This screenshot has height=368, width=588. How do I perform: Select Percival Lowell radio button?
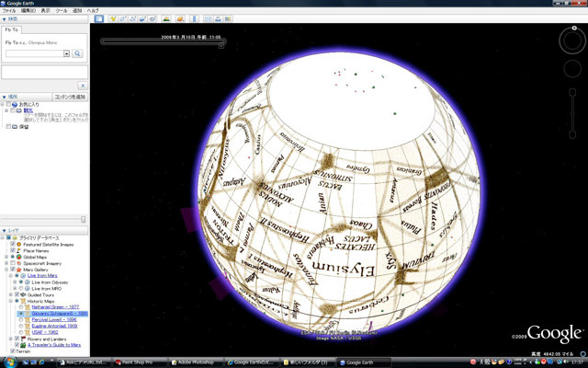tap(21, 319)
